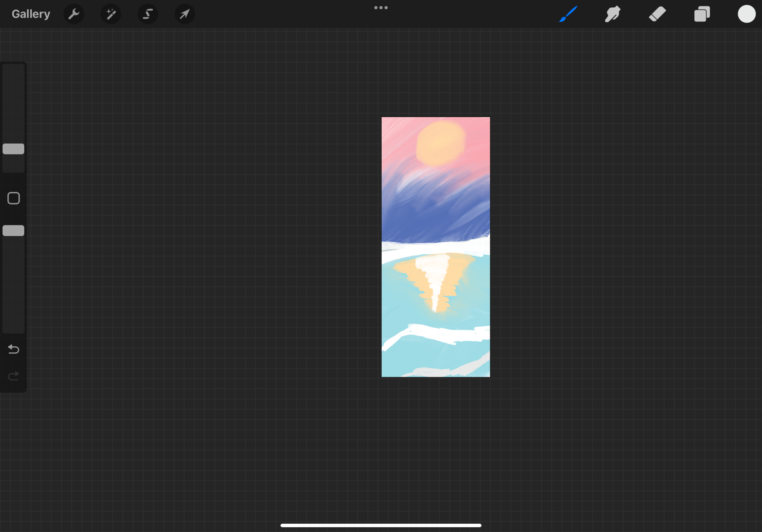Return to the Gallery
Screen dimensions: 762x532
pyautogui.click(x=31, y=14)
